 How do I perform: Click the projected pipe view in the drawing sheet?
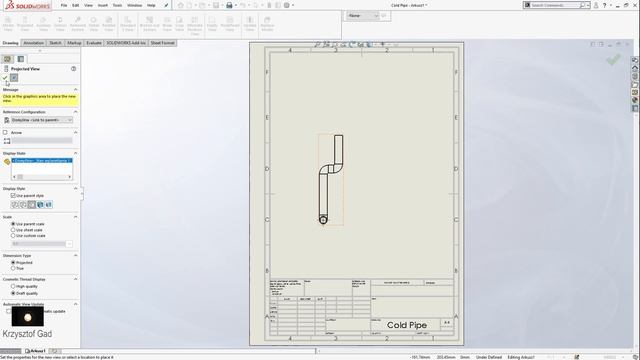pos(331,180)
